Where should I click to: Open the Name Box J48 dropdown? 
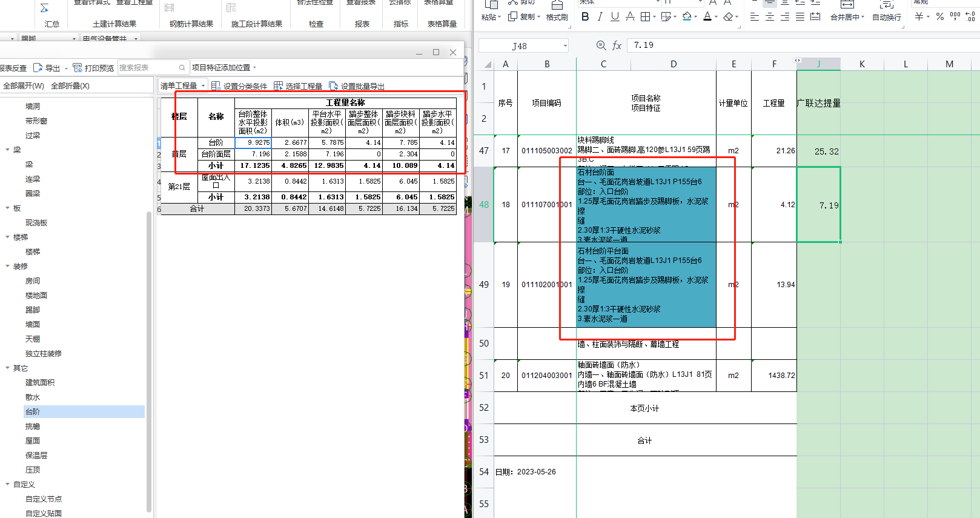(x=565, y=46)
